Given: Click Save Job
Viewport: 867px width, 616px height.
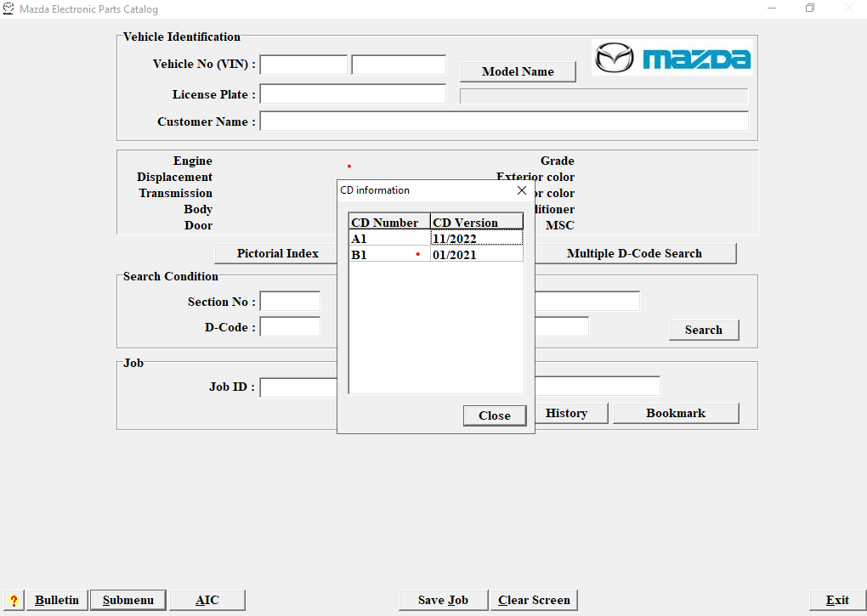Looking at the screenshot, I should pyautogui.click(x=443, y=600).
